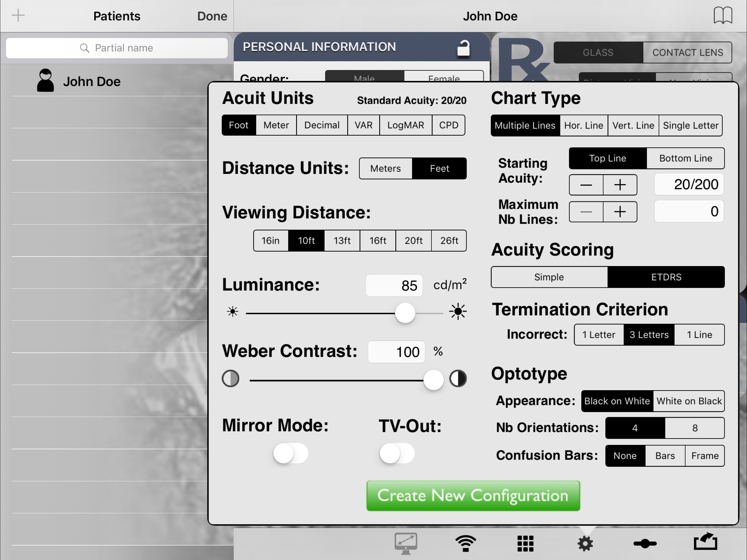Viewport: 747px width, 560px height.
Task: Toggle the Mirror Mode switch
Action: (x=290, y=453)
